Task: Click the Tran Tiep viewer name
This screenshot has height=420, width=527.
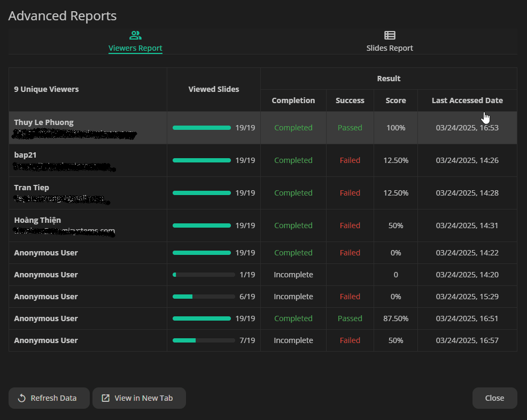Action: coord(32,188)
